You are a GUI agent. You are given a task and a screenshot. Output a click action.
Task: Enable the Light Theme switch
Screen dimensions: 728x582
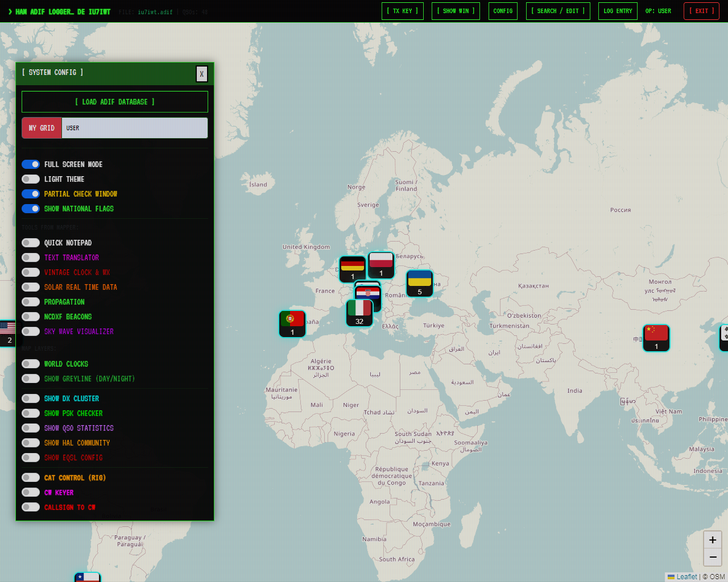(x=31, y=179)
